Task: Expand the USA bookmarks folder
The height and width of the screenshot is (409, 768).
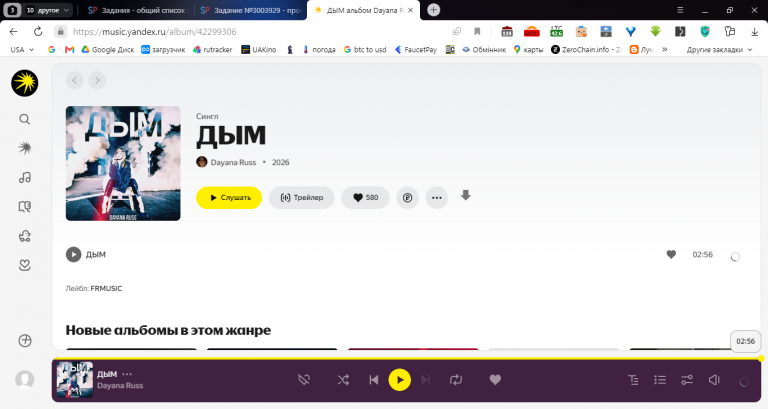Action: 22,49
